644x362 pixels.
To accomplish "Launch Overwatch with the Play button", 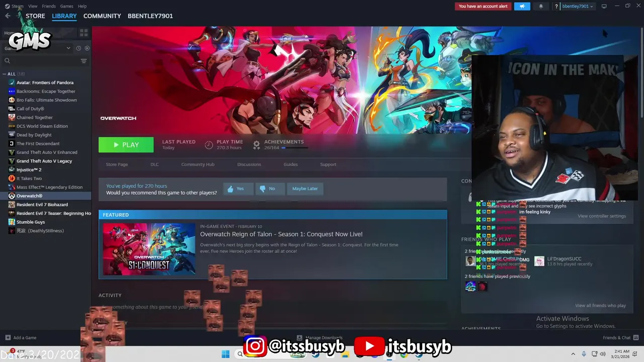I will pyautogui.click(x=126, y=145).
